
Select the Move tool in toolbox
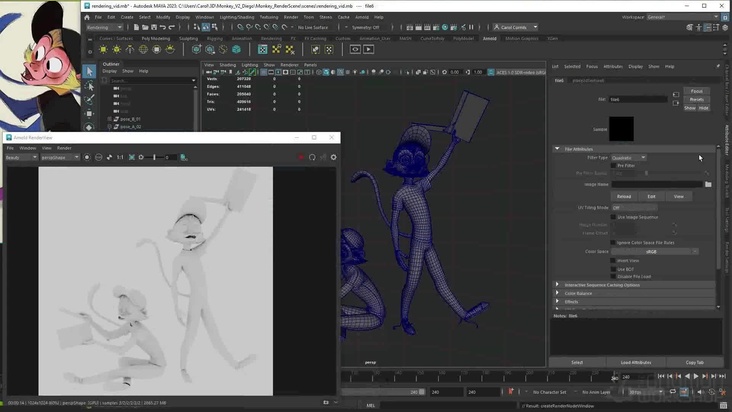pos(89,113)
